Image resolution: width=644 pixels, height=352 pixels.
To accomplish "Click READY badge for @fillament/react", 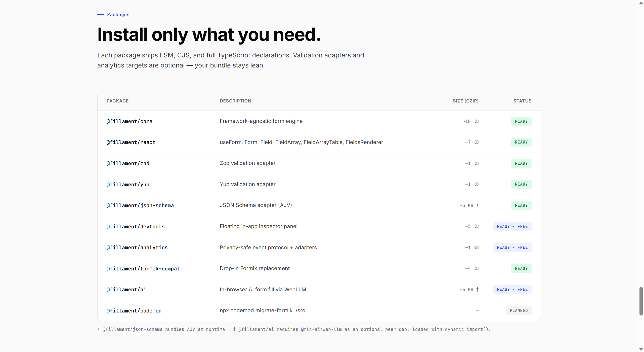I will (521, 142).
